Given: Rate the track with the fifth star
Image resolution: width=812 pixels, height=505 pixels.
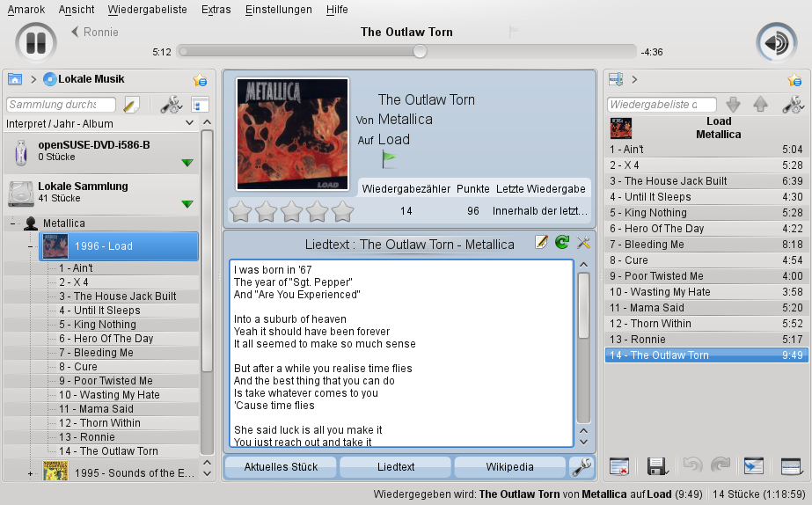Looking at the screenshot, I should pos(342,211).
